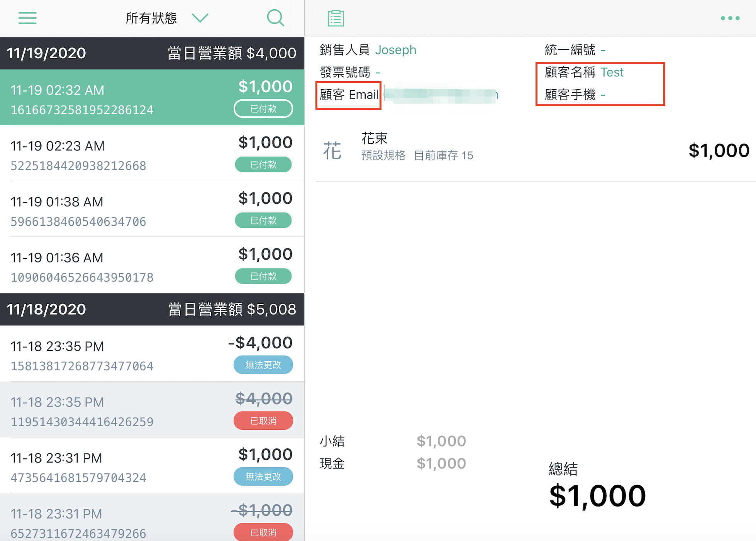Image resolution: width=756 pixels, height=541 pixels.
Task: Open order 4735641681579704324
Action: pyautogui.click(x=152, y=465)
